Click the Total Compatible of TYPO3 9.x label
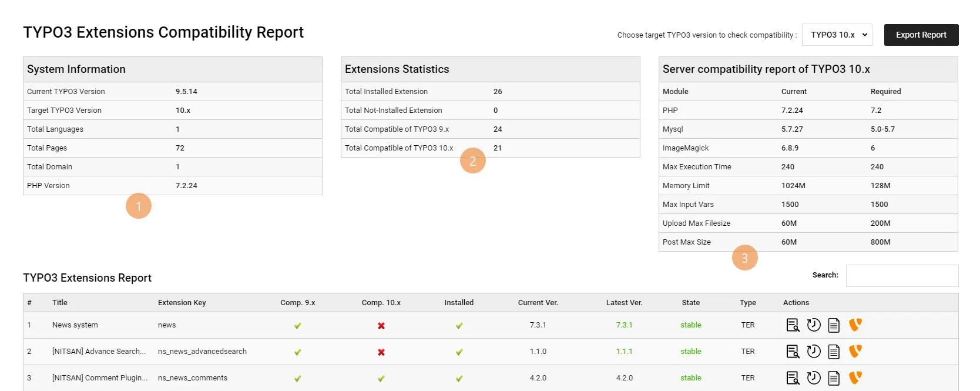 click(x=397, y=129)
